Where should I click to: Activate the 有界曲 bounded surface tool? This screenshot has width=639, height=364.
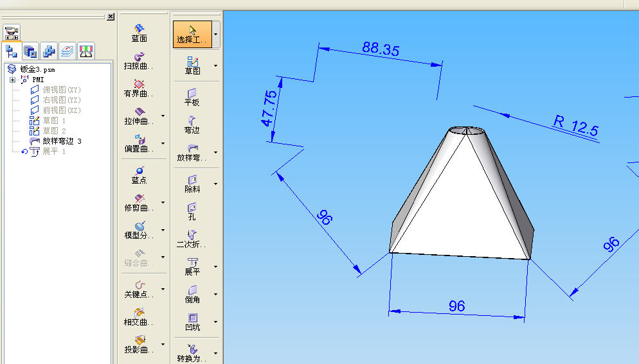pyautogui.click(x=139, y=89)
